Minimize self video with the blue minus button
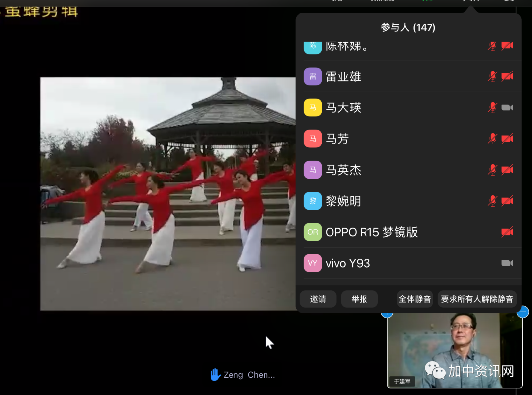The image size is (532, 395). tap(523, 312)
